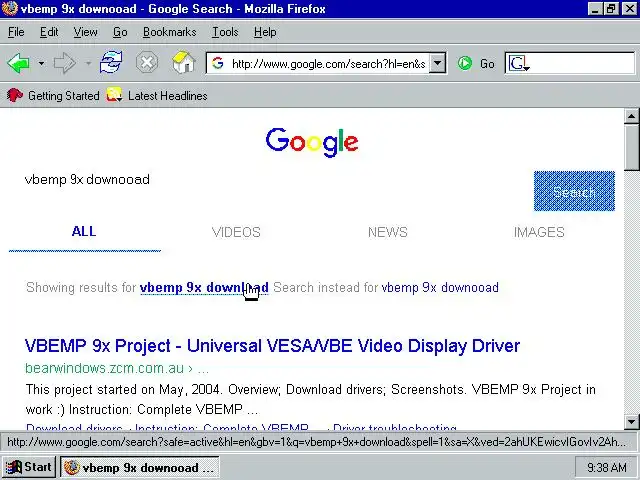Open the Bookmarks menu
The height and width of the screenshot is (480, 640).
[x=169, y=32]
